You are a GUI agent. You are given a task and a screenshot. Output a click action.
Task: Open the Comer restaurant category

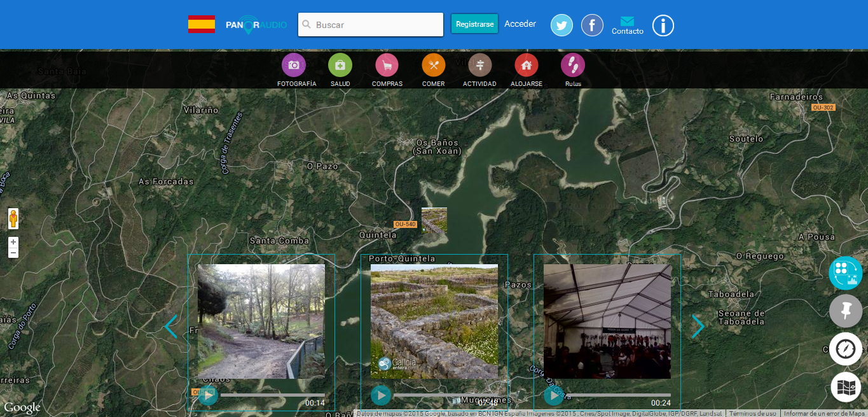click(x=434, y=65)
